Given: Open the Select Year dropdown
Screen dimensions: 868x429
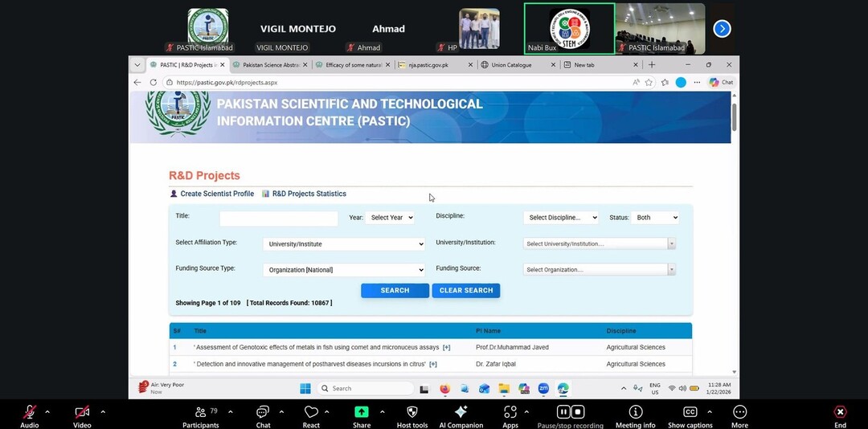Looking at the screenshot, I should coord(390,218).
